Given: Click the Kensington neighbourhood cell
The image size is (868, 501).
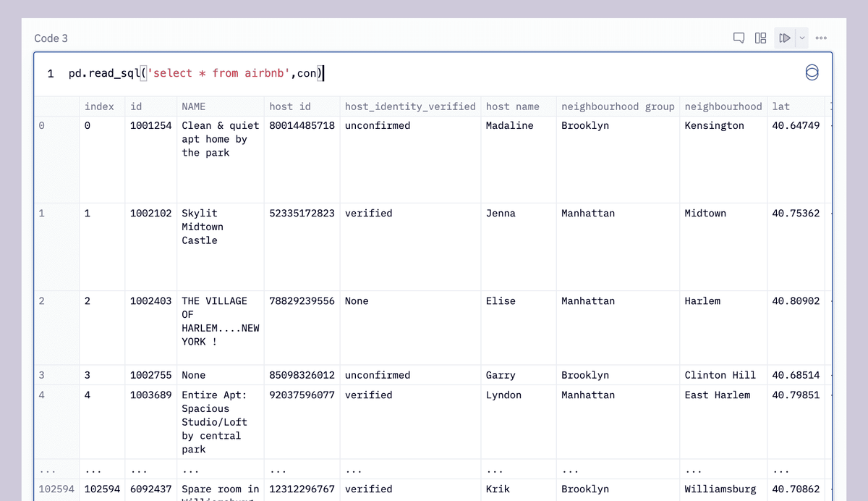Looking at the screenshot, I should 714,125.
